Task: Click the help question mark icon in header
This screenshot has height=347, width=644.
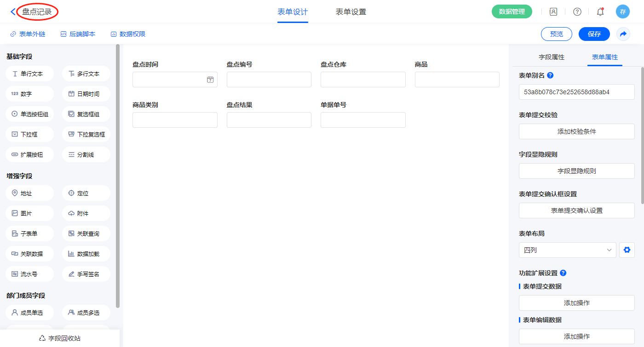Action: click(x=577, y=12)
